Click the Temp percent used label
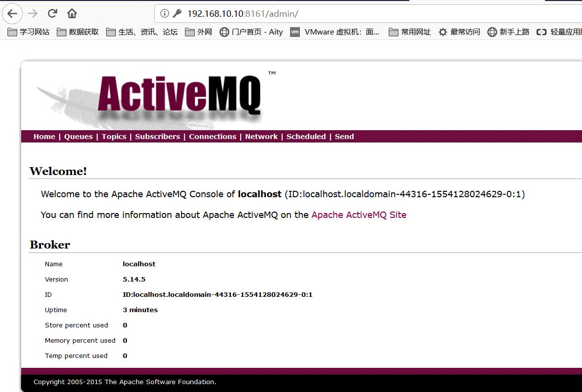The image size is (582, 392). coord(76,356)
